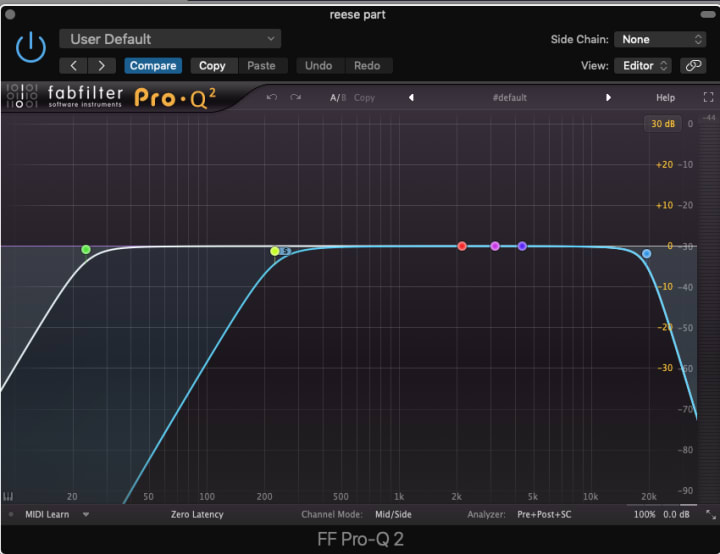
Task: Click the FabFilter redo arrow icon
Action: tap(296, 97)
